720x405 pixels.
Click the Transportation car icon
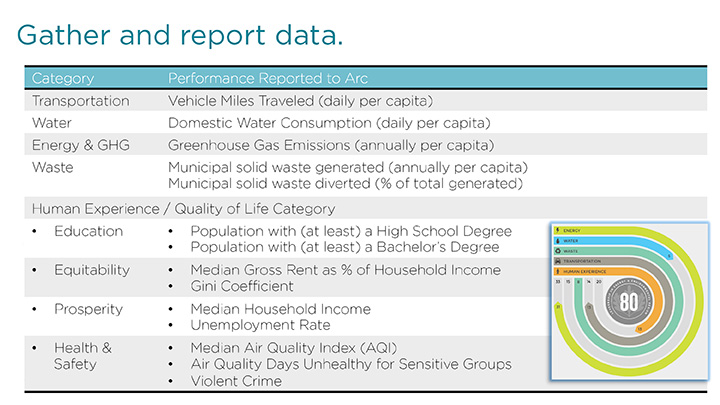[558, 260]
